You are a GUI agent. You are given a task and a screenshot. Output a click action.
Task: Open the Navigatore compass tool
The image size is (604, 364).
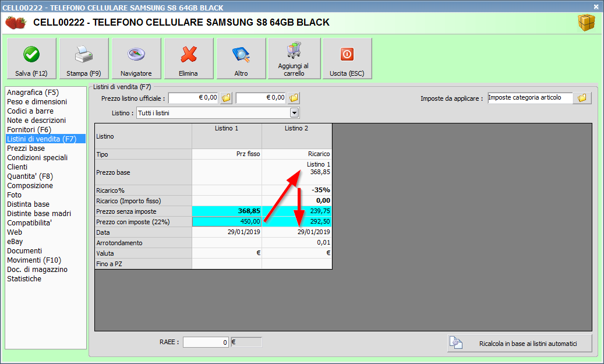tap(136, 59)
